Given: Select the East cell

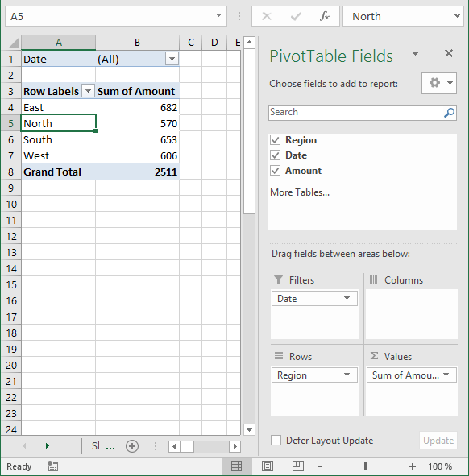Looking at the screenshot, I should [58, 107].
